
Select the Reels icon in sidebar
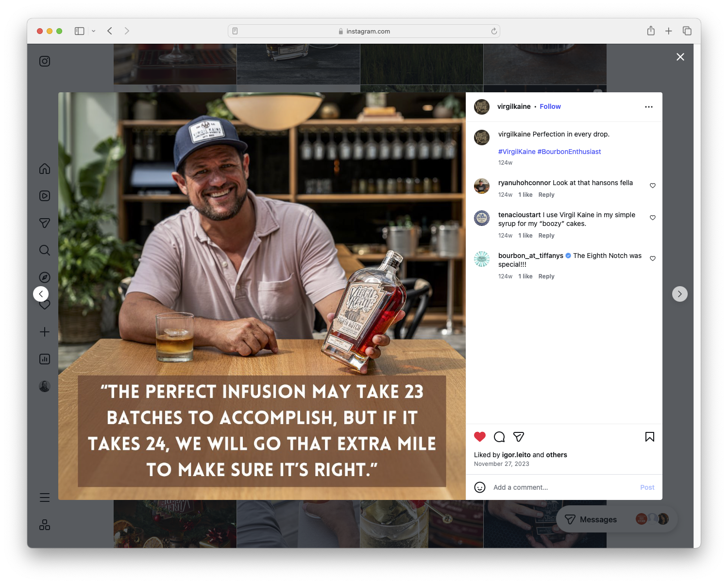(44, 196)
